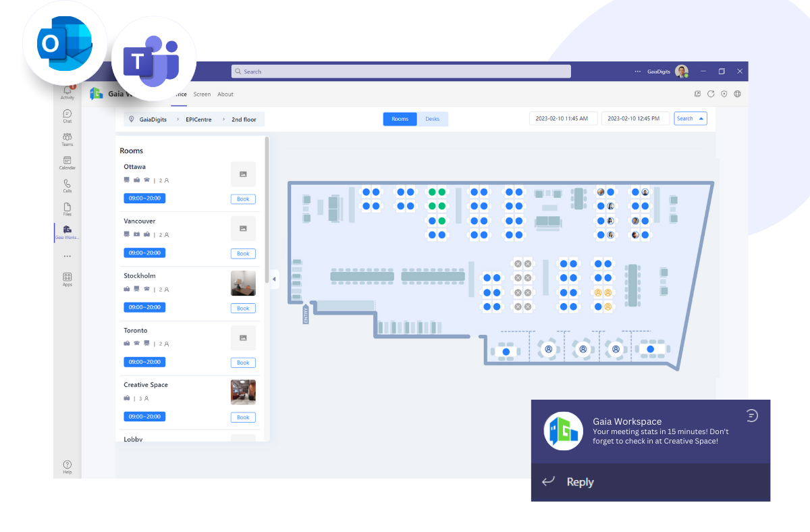Select the Rooms view toggle
810x532 pixels.
[x=400, y=119]
